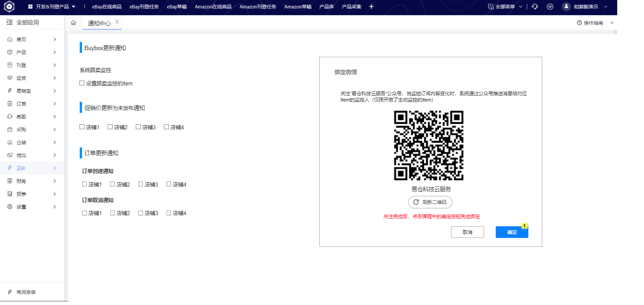Viewport: 644px width, 305px height.
Task: Click the 产品 cube icon in sidebar
Action: tap(10, 52)
